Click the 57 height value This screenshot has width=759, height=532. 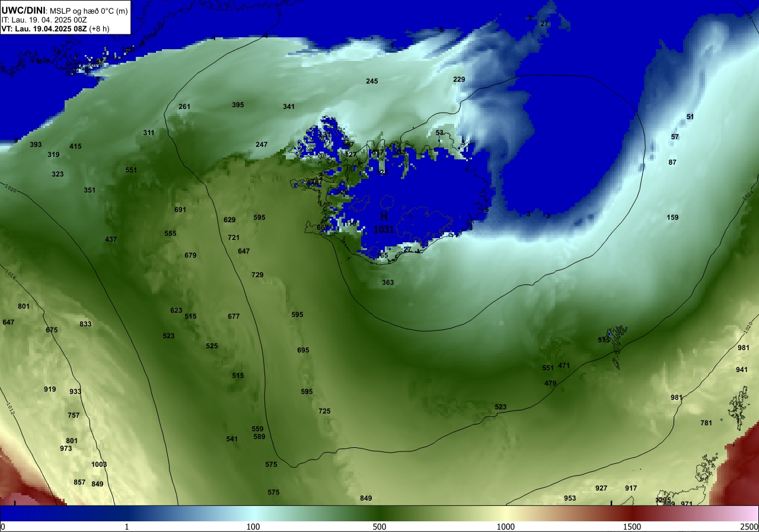(675, 137)
